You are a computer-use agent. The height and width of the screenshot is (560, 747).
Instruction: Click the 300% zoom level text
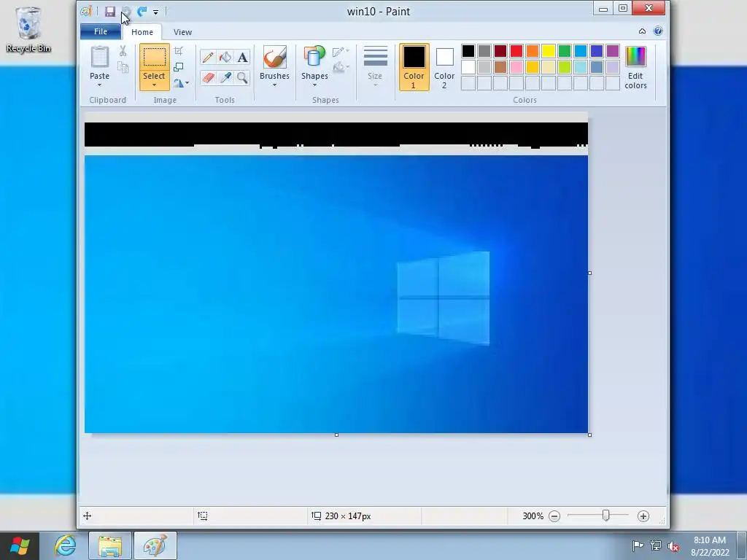533,516
